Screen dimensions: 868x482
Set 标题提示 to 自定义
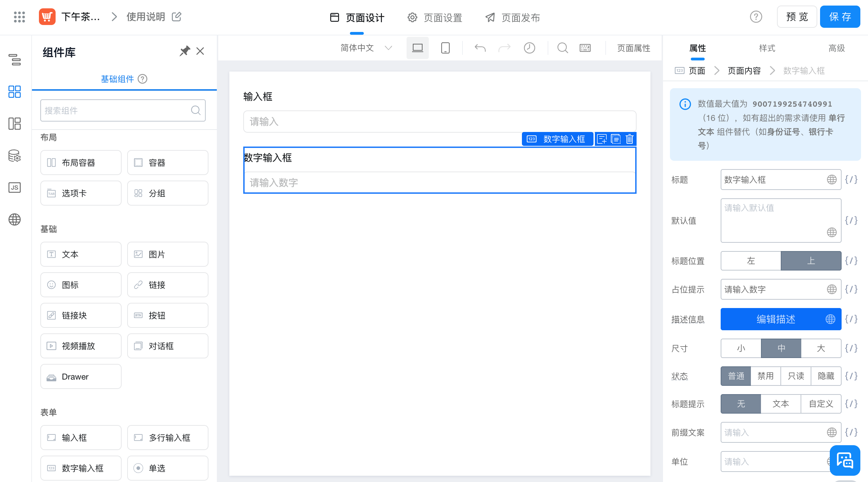(821, 404)
